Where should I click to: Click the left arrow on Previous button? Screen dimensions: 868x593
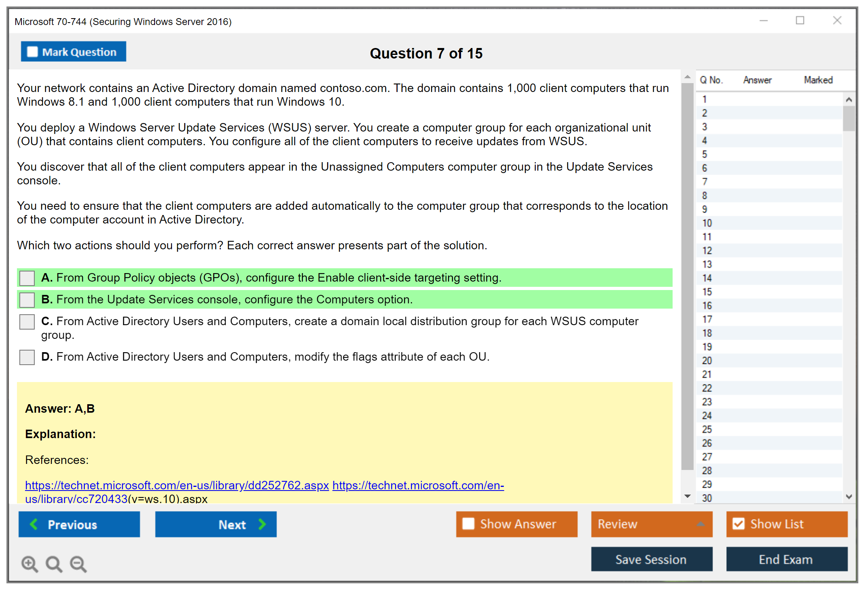click(x=34, y=524)
